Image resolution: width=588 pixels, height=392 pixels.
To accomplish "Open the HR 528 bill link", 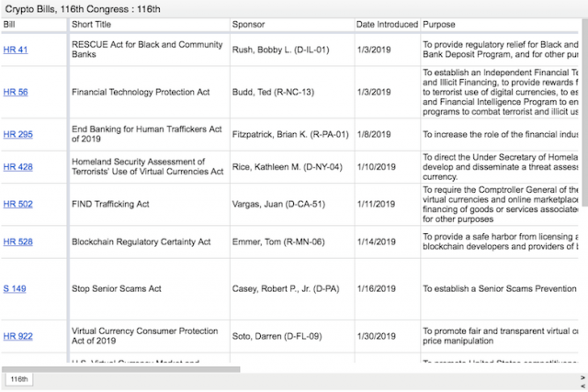I will tap(18, 241).
